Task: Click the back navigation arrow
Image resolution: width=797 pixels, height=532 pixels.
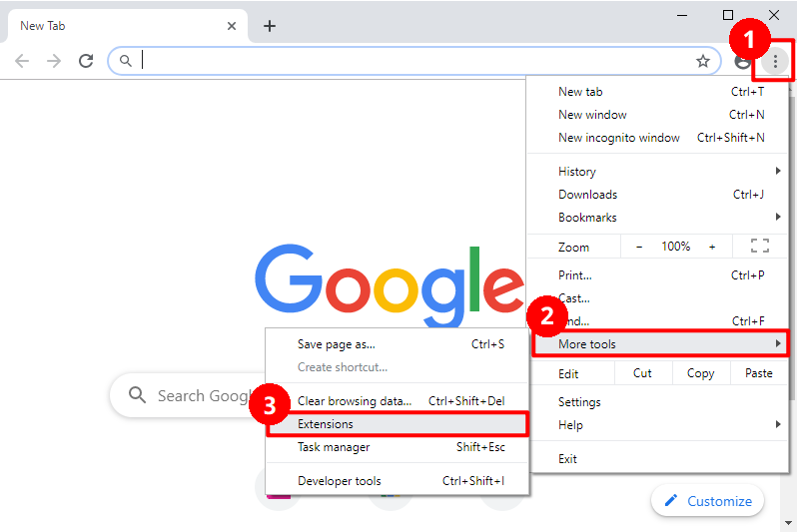Action: 22,61
